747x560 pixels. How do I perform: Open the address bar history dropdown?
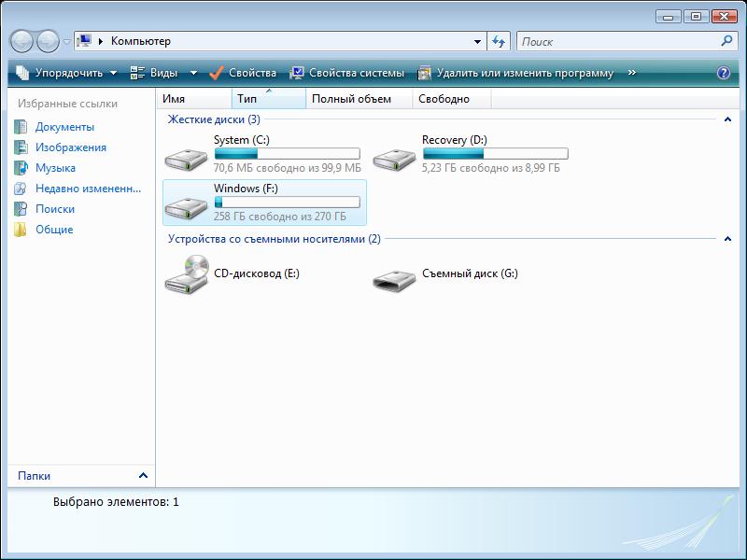click(477, 41)
